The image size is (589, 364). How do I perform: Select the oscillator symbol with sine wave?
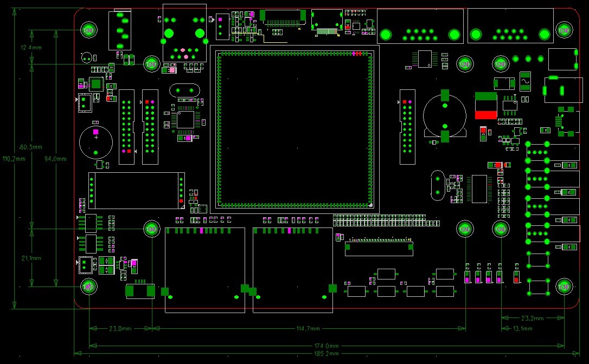coord(525,81)
